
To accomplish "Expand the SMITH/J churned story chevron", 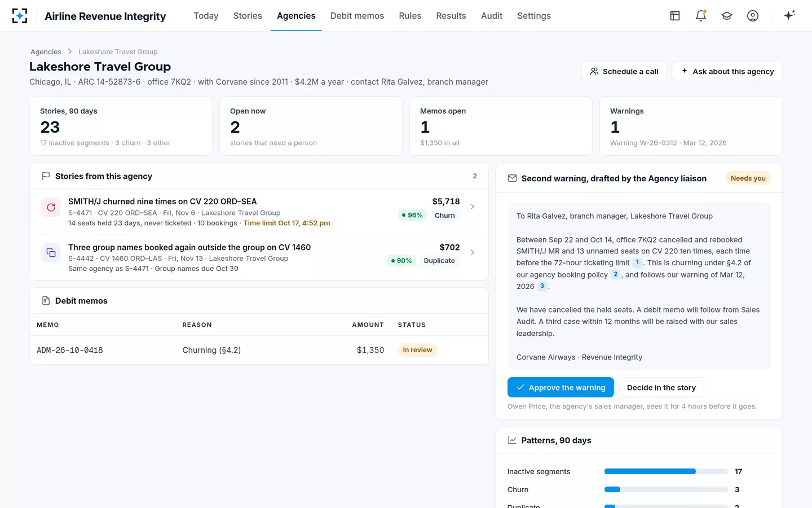I will (x=473, y=207).
